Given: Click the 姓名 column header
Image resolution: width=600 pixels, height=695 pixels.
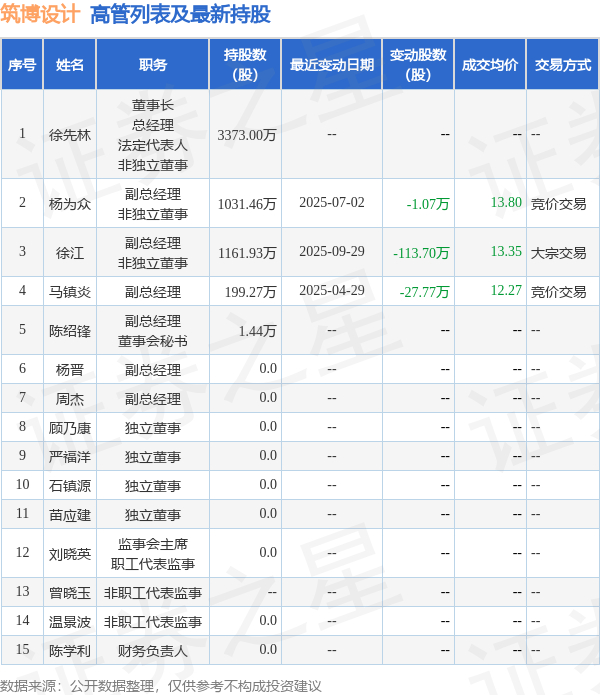Looking at the screenshot, I should (x=70, y=65).
